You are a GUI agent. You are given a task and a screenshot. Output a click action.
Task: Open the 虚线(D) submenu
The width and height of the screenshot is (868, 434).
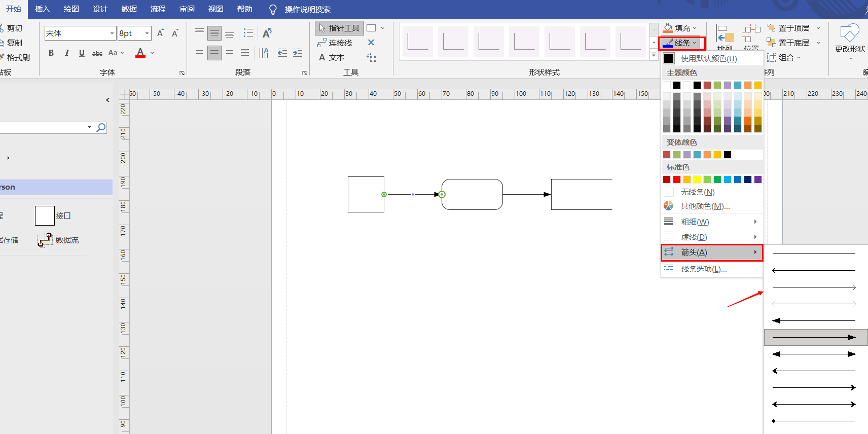[x=712, y=237]
